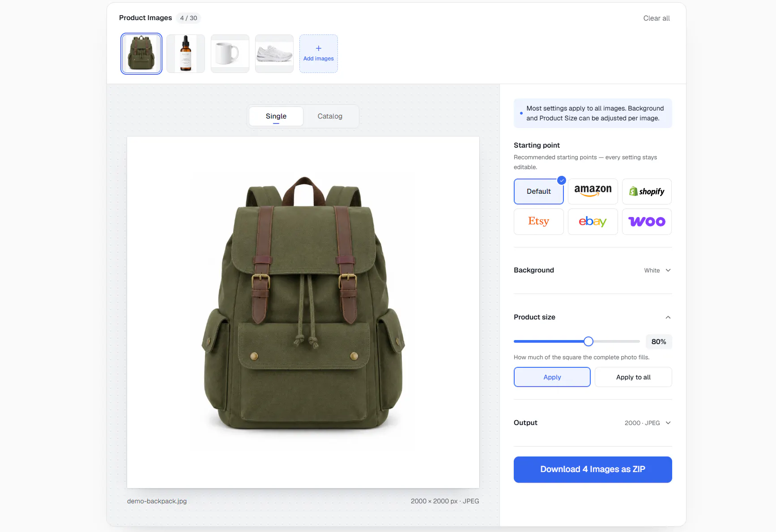Viewport: 776px width, 532px height.
Task: Open the Background White dropdown
Action: [593, 270]
